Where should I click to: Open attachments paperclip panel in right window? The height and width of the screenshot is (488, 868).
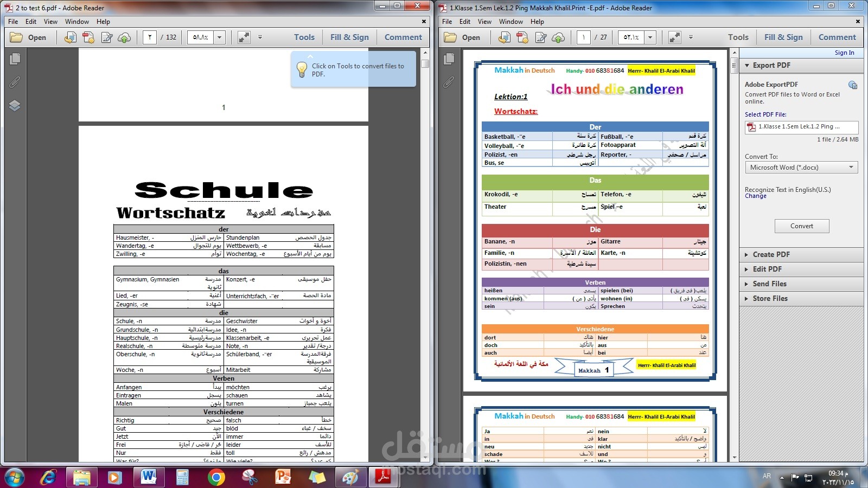(x=449, y=82)
